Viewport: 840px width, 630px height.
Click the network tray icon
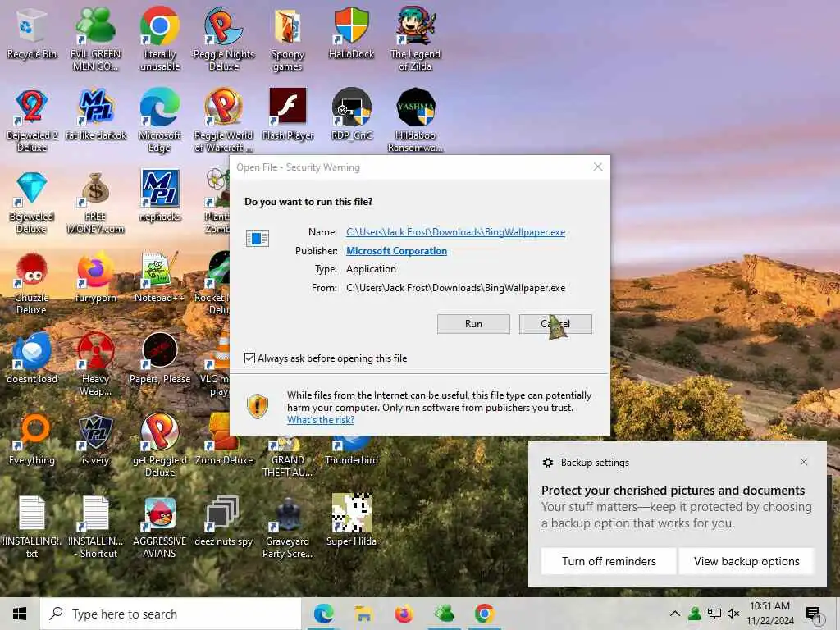click(714, 614)
